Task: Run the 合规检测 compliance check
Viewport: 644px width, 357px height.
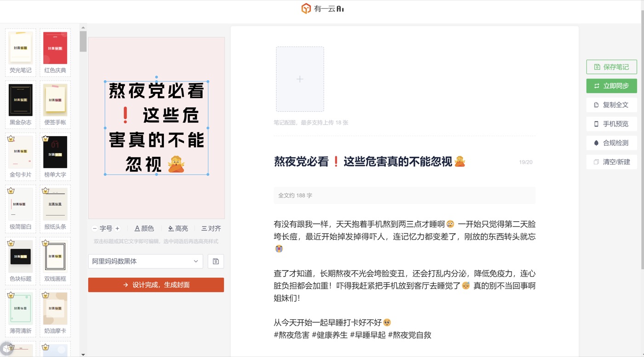Action: [611, 143]
